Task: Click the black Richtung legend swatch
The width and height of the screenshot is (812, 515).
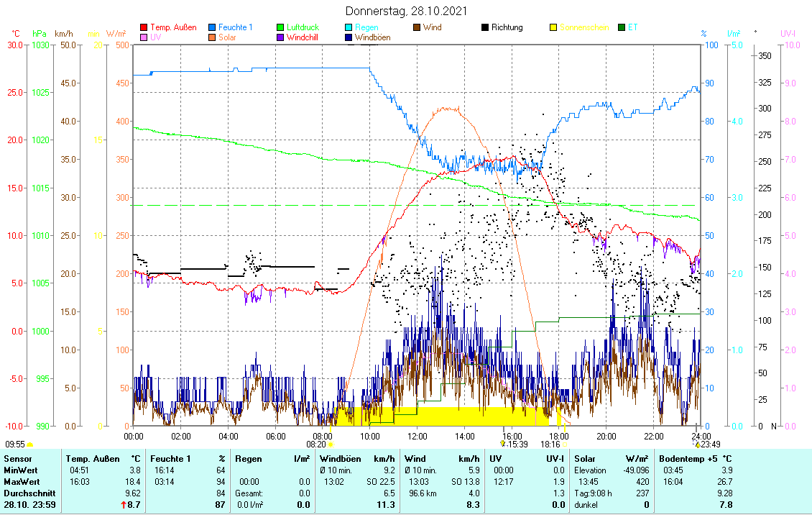Action: click(x=485, y=27)
